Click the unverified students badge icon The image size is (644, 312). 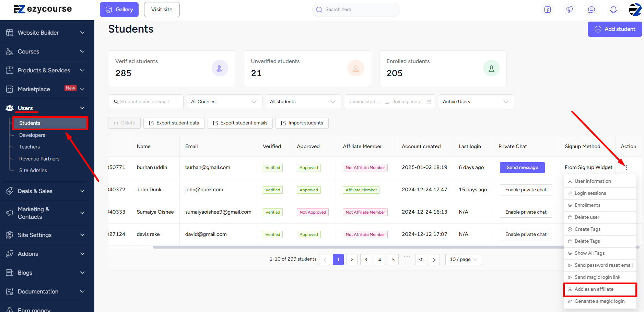[x=356, y=68]
